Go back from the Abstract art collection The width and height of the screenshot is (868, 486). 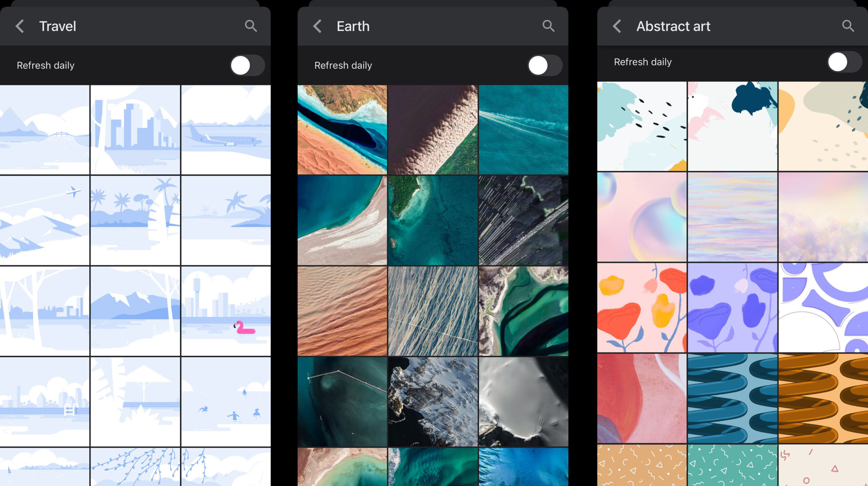[x=617, y=26]
